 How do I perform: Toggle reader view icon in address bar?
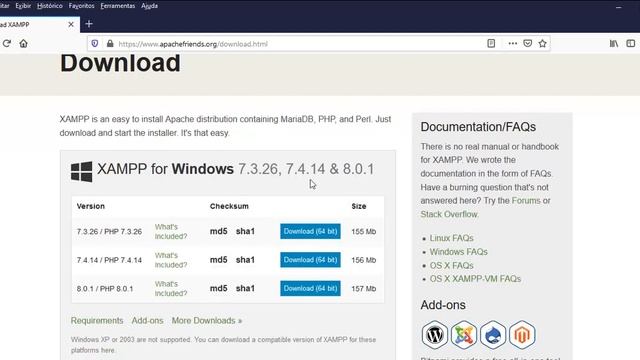[x=491, y=43]
